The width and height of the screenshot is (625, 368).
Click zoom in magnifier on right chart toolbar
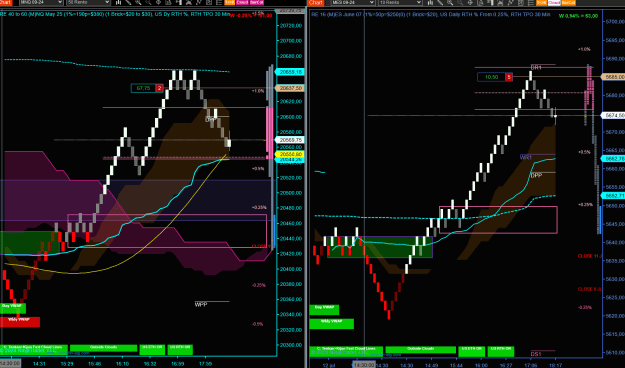tap(450, 2)
